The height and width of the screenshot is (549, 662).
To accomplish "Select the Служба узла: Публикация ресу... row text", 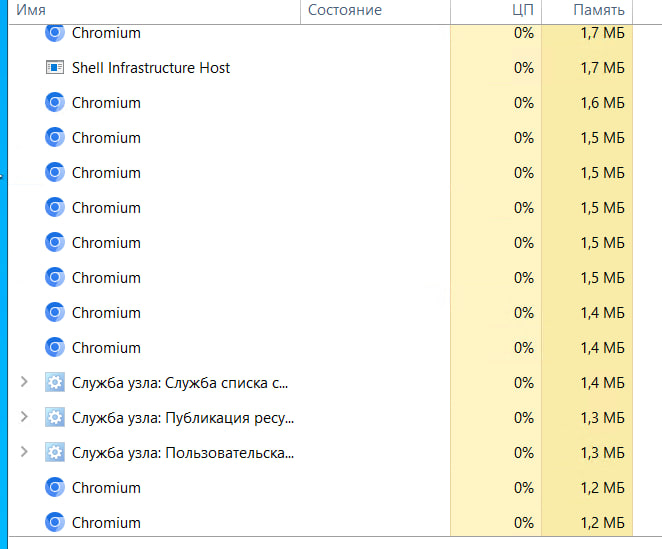I will point(182,418).
